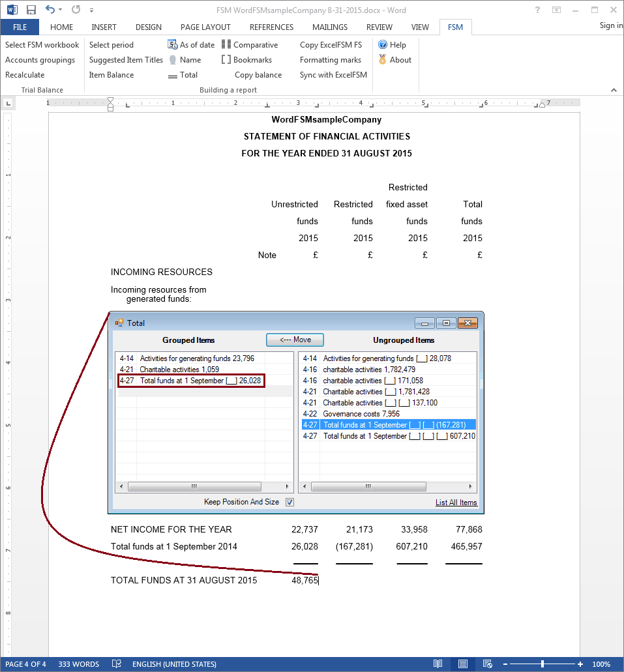The image size is (624, 672).
Task: Click Grouped Items horizontal scrollbar thumb
Action: pyautogui.click(x=194, y=486)
